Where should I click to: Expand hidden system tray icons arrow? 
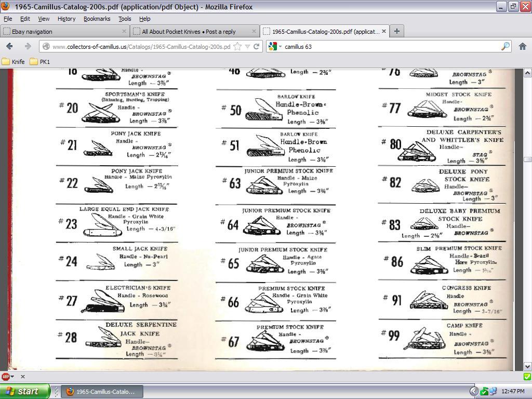coord(474,392)
